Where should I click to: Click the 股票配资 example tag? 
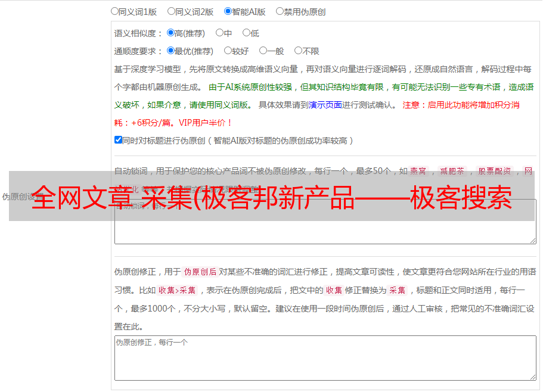(x=495, y=171)
